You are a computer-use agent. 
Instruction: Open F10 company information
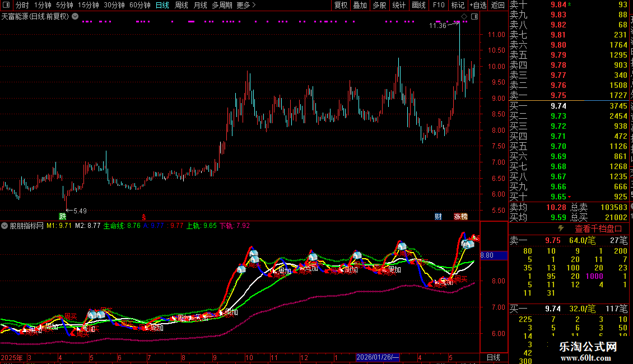[439, 5]
